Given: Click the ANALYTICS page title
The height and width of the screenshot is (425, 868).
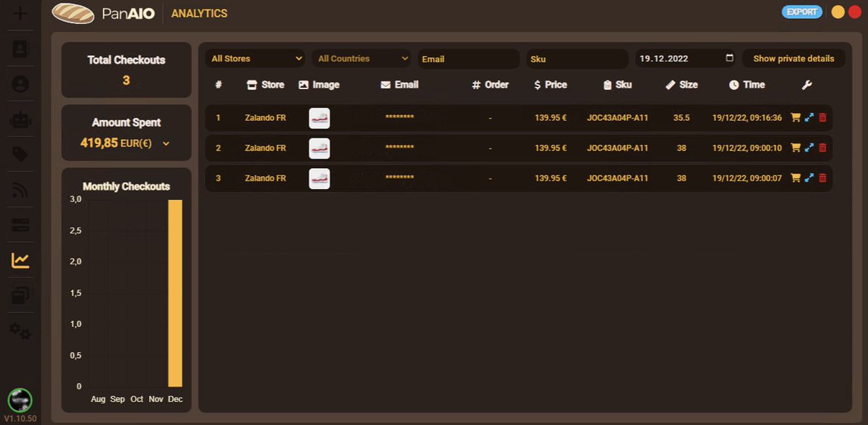Looking at the screenshot, I should pyautogui.click(x=199, y=13).
